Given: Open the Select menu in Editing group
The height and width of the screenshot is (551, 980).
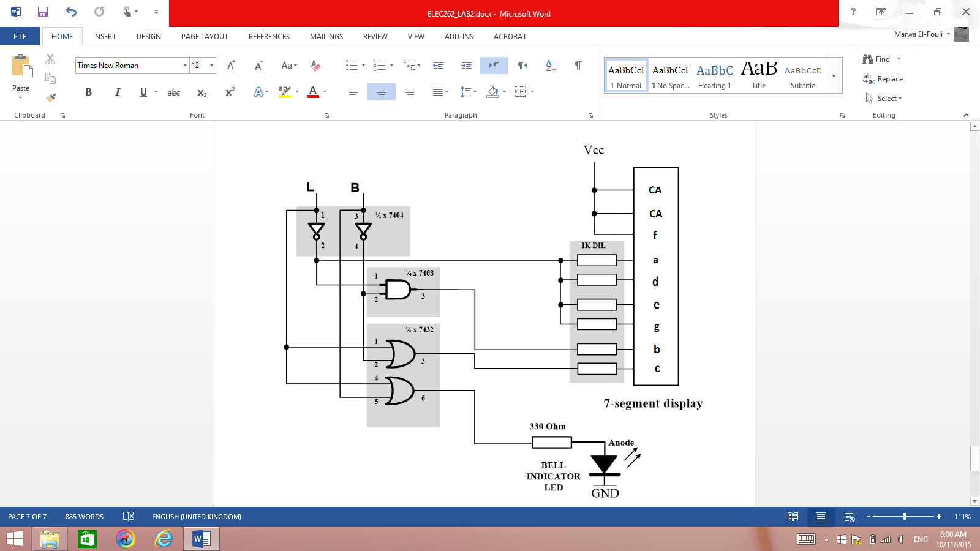Looking at the screenshot, I should tap(886, 98).
